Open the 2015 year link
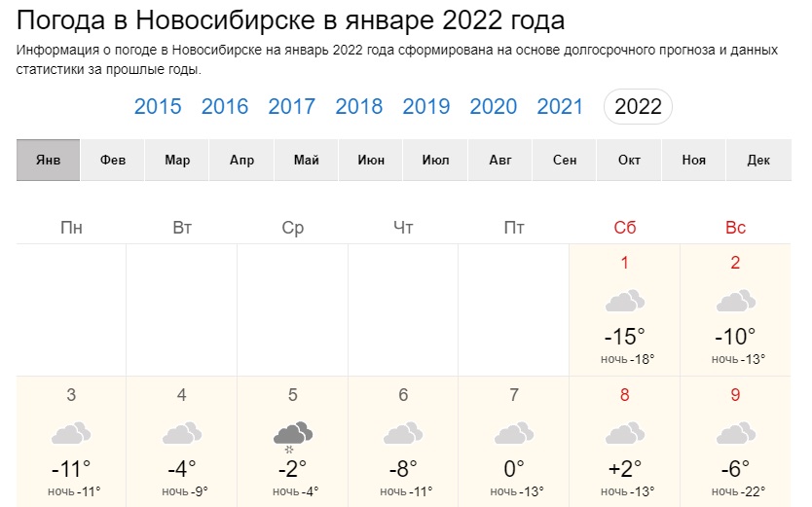 [x=158, y=107]
